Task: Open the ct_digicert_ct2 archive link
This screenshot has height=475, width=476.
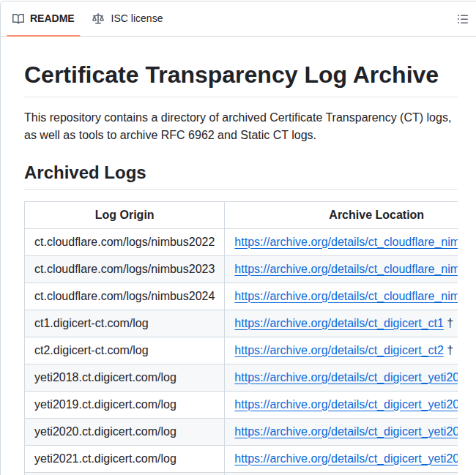Action: point(339,351)
